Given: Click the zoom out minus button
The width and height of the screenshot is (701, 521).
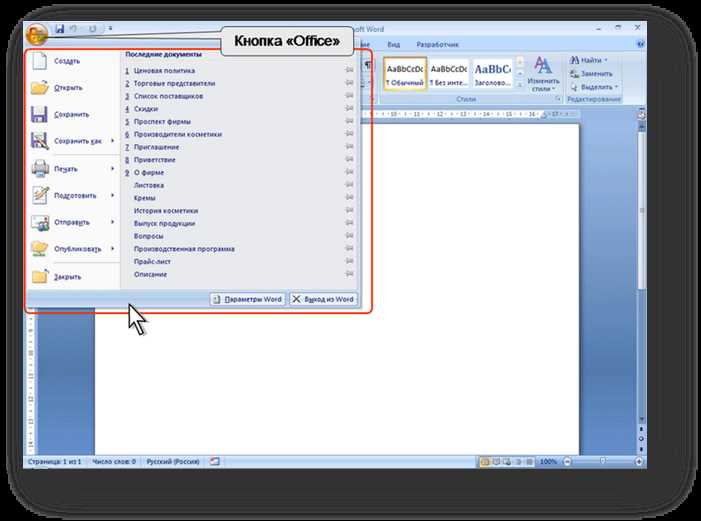Looking at the screenshot, I should point(567,462).
